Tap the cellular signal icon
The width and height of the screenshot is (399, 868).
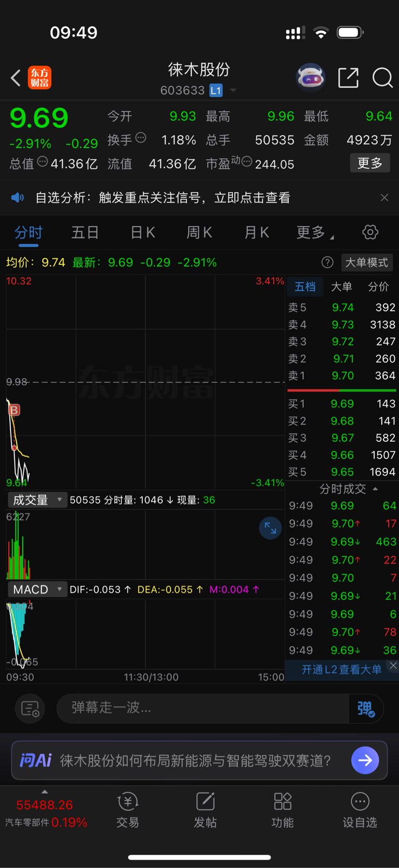295,33
